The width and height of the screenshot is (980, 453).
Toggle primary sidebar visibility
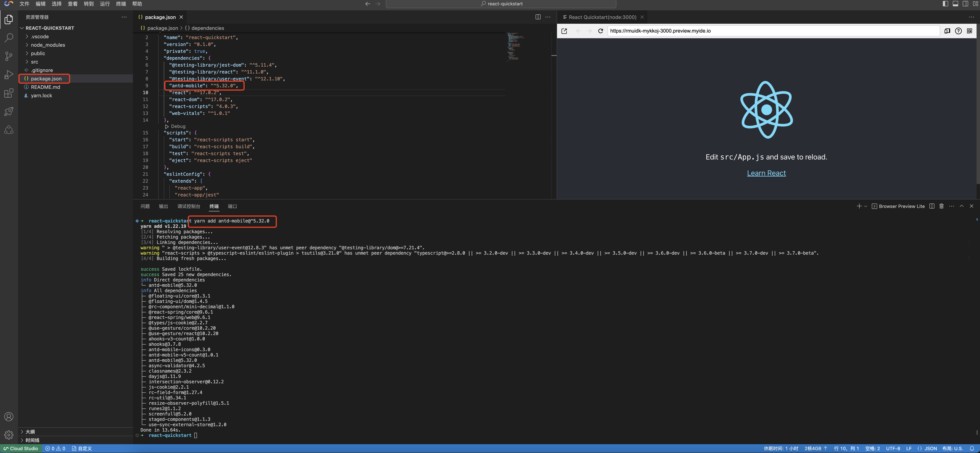945,4
